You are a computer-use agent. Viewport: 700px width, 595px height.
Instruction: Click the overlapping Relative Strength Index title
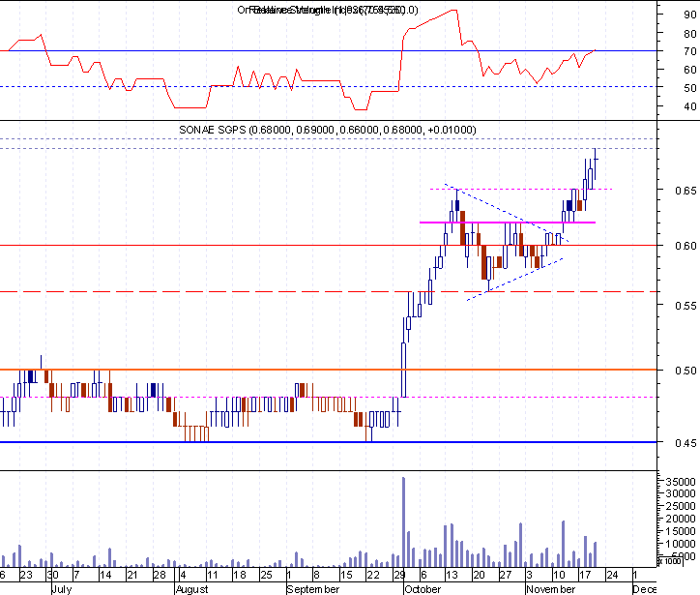point(327,10)
